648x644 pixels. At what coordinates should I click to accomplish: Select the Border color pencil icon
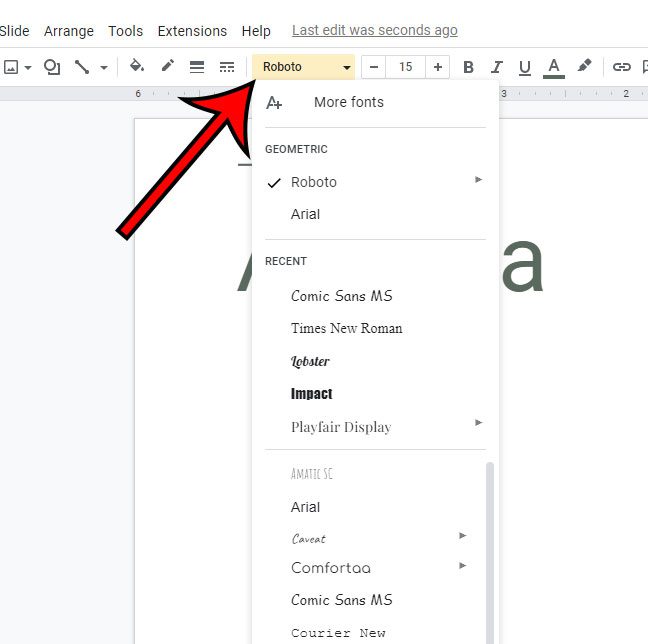pyautogui.click(x=167, y=67)
